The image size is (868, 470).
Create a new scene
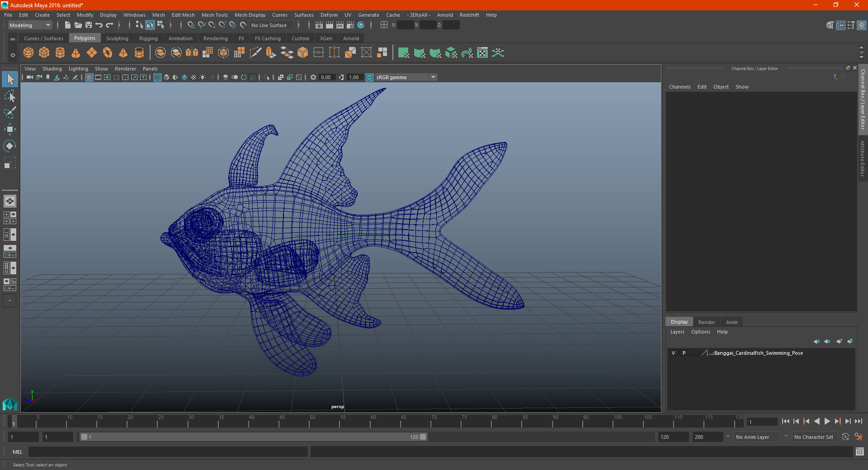(67, 25)
